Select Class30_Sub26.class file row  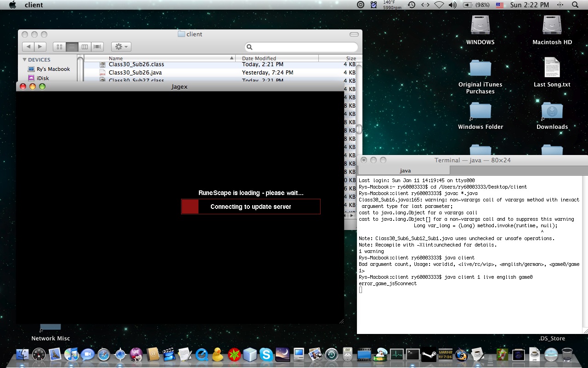(220, 64)
